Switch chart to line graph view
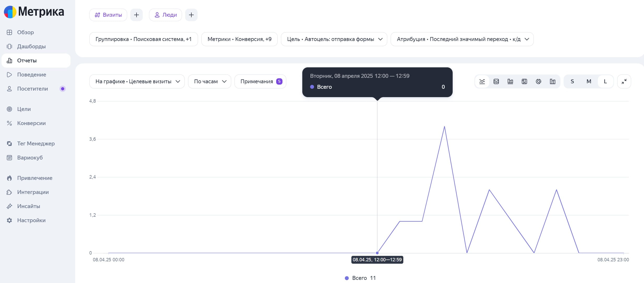The width and height of the screenshot is (644, 283). (x=482, y=81)
